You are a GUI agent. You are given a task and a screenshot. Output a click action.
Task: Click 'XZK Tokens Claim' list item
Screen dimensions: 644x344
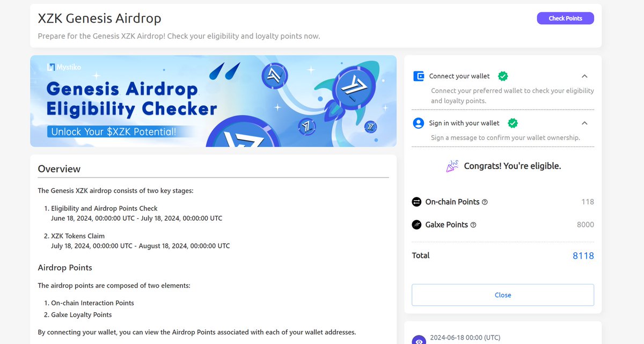pos(78,236)
